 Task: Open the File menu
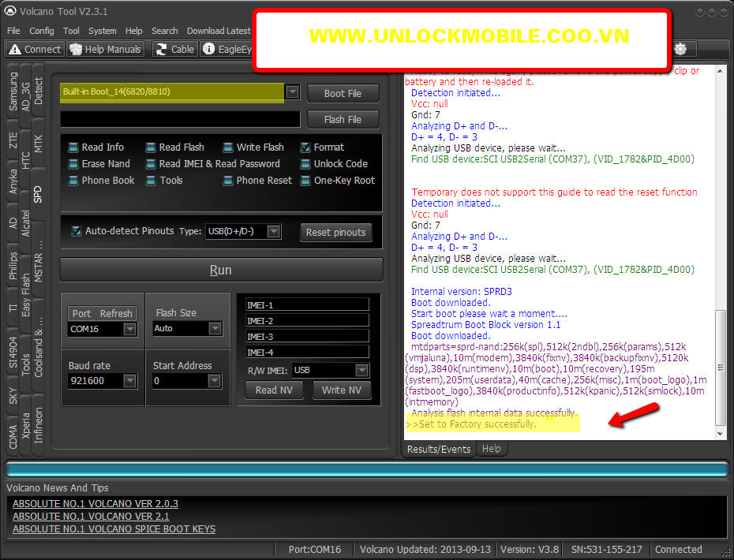click(13, 31)
